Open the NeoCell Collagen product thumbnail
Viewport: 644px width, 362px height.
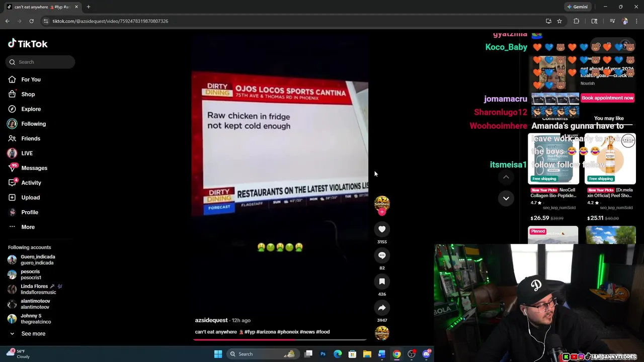(553, 159)
